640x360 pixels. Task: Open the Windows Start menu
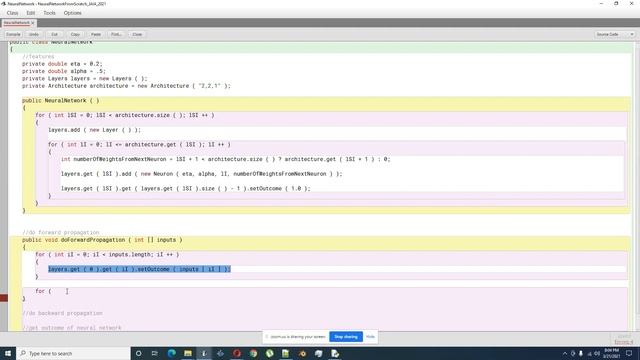[8, 353]
